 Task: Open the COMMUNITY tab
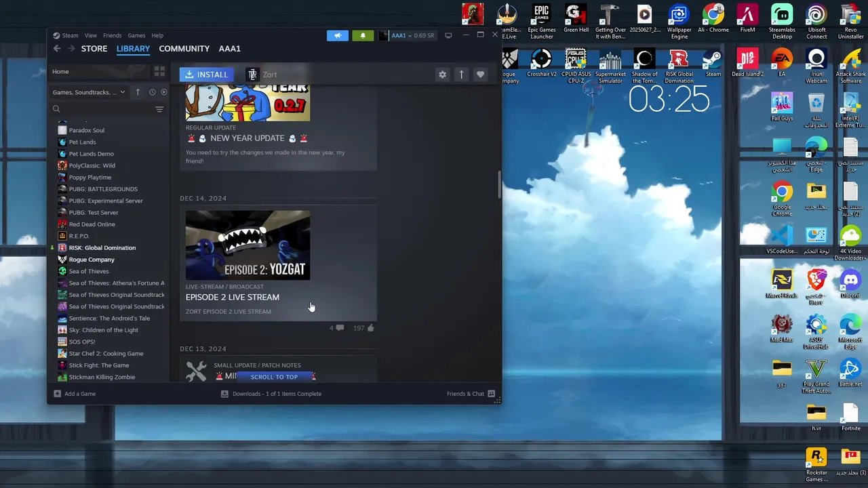(x=184, y=49)
